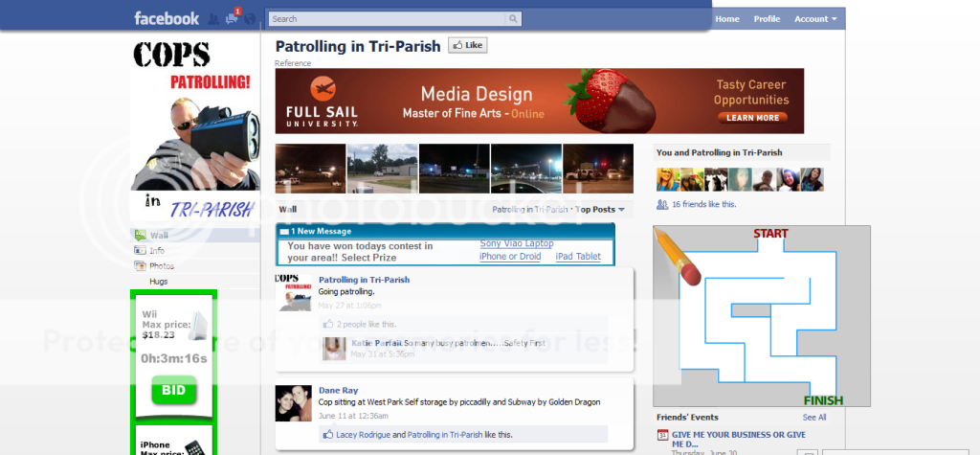The width and height of the screenshot is (980, 455).
Task: Open the first night street photo thumbnail
Action: tap(311, 169)
